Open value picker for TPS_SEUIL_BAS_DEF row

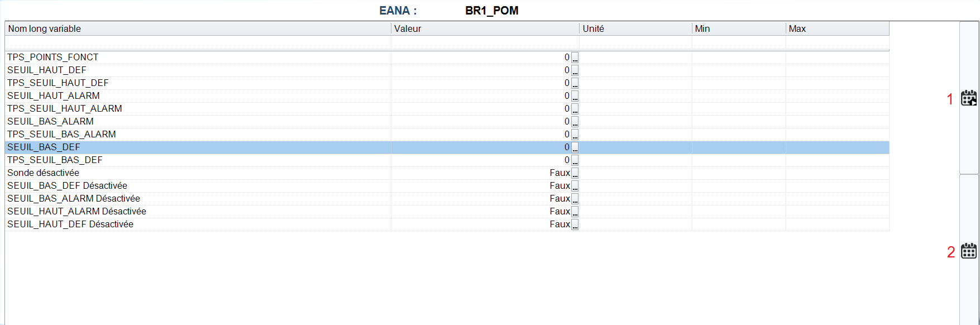coord(575,160)
